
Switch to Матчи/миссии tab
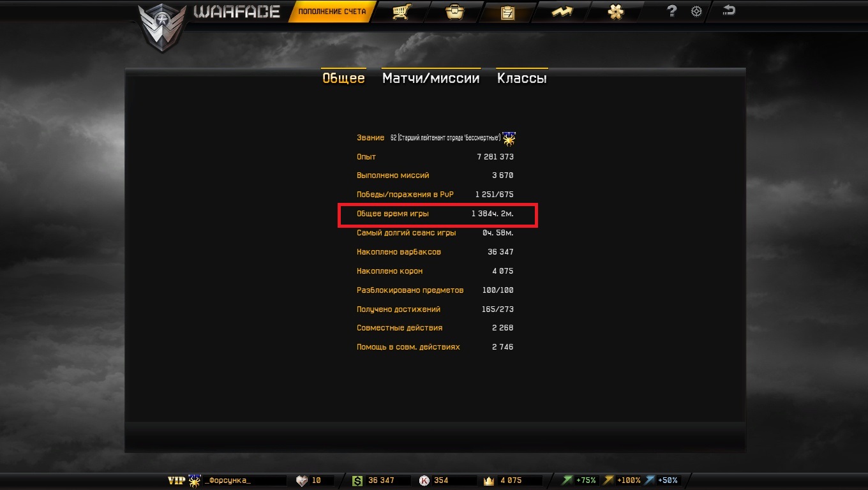point(431,78)
